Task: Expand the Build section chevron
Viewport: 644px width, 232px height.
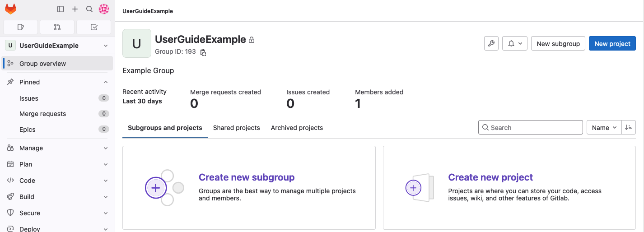Action: [x=106, y=197]
